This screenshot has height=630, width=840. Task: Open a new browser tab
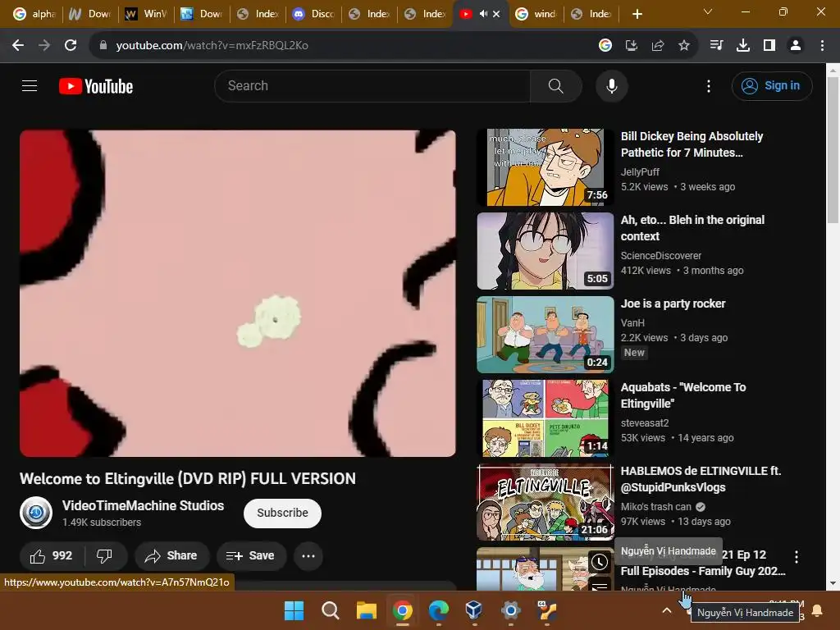click(637, 14)
